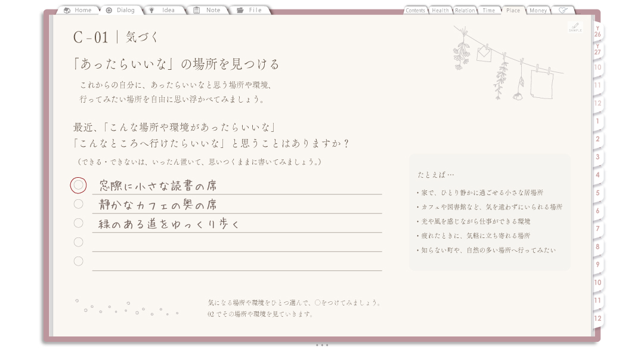Switch to the Money tab
644x349 pixels.
(x=538, y=10)
